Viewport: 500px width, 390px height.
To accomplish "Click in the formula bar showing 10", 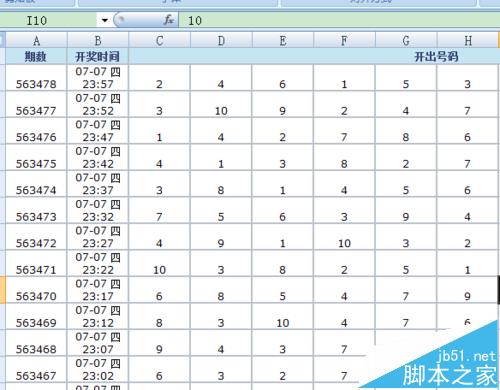I will pyautogui.click(x=339, y=20).
